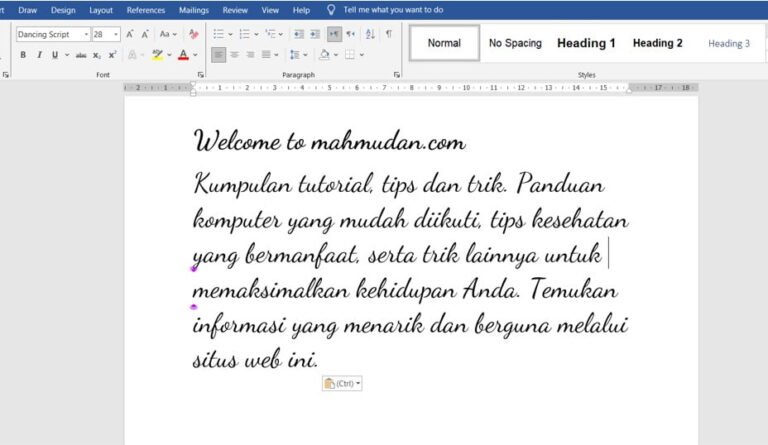This screenshot has height=445, width=768.
Task: Toggle right-to-left text direction
Action: pyautogui.click(x=351, y=34)
